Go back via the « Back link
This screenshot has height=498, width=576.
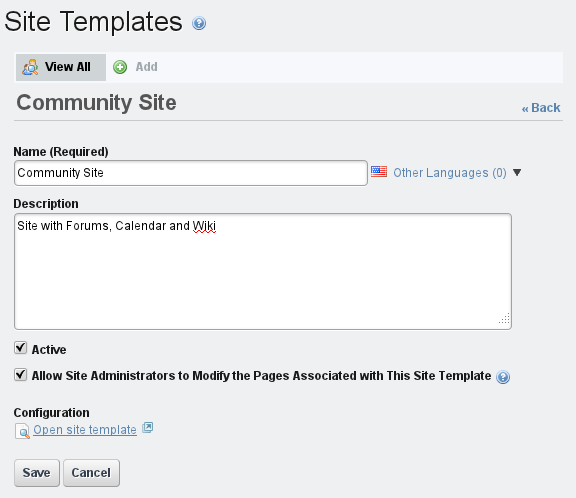tap(541, 108)
